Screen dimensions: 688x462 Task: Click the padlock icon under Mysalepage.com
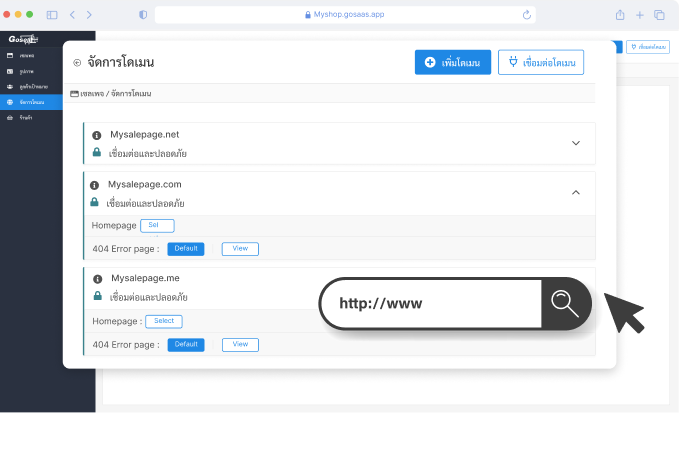[x=94, y=202]
